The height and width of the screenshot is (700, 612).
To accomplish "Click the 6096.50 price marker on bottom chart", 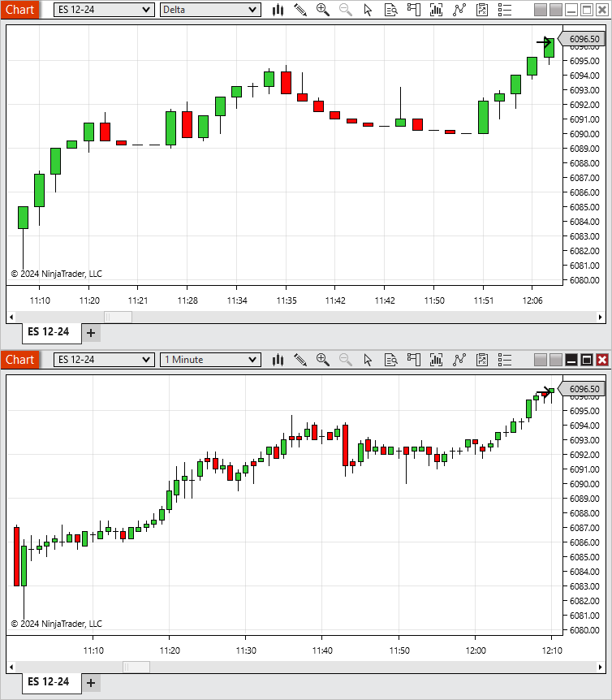I will pyautogui.click(x=584, y=389).
